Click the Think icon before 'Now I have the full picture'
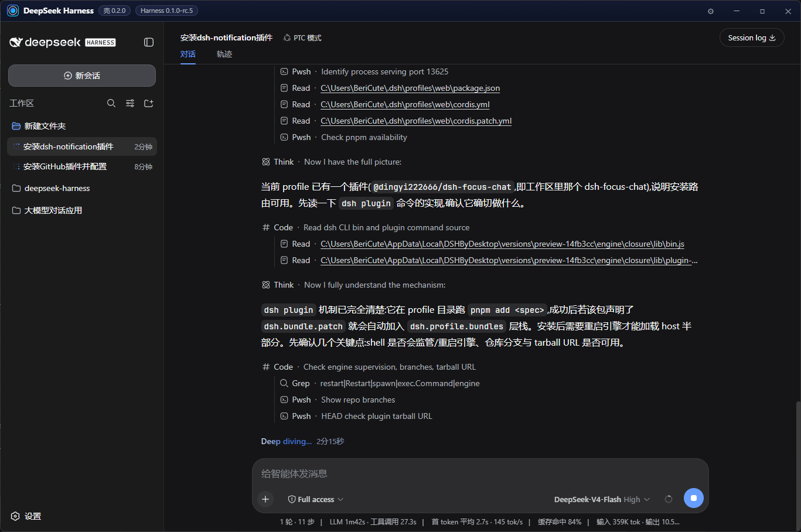The image size is (801, 532). pyautogui.click(x=266, y=162)
